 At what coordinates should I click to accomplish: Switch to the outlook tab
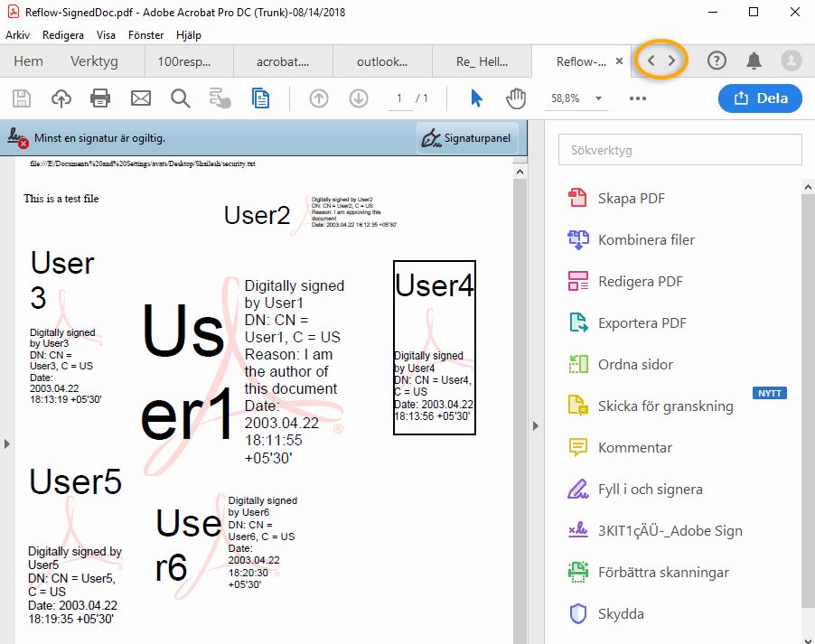381,61
